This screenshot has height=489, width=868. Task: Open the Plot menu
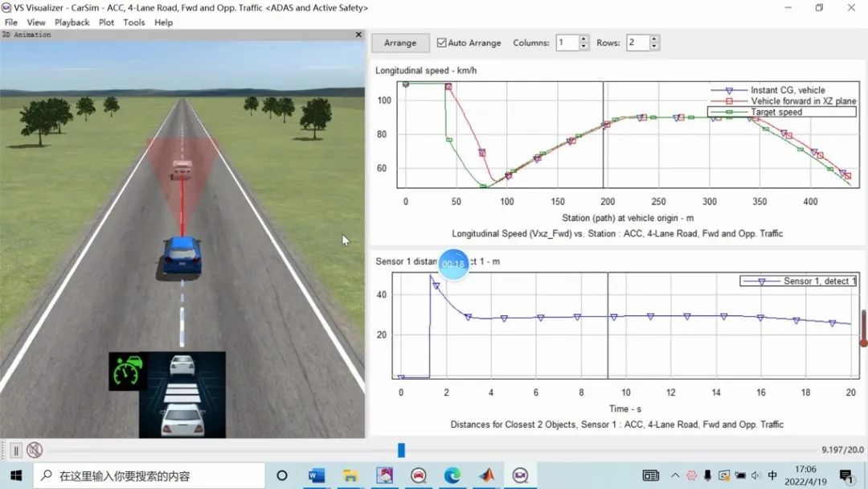point(106,23)
